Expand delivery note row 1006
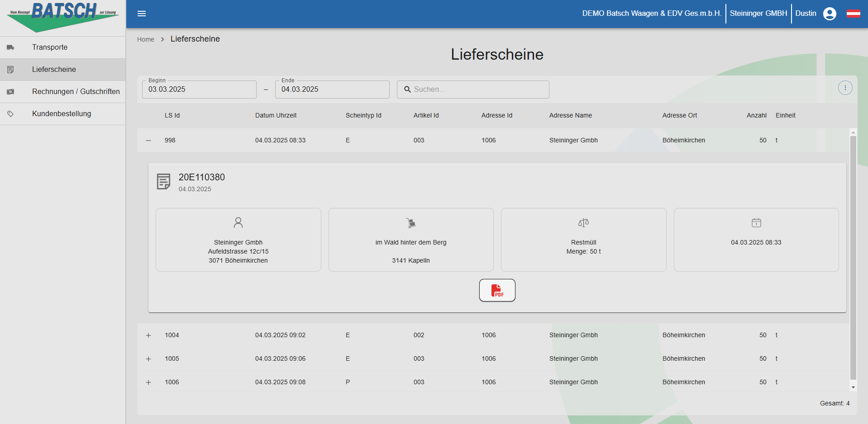This screenshot has width=868, height=424. (x=148, y=382)
